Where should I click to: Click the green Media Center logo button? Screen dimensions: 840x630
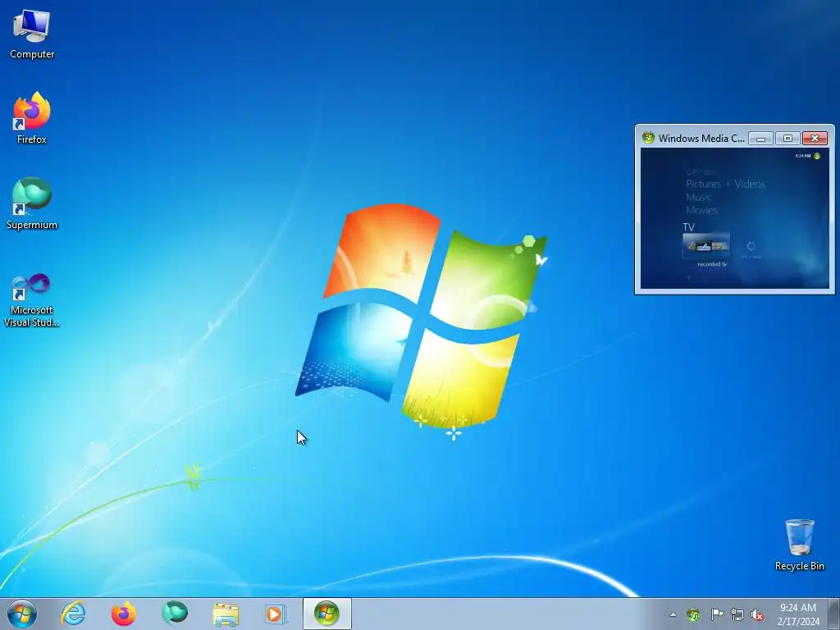pos(817,156)
